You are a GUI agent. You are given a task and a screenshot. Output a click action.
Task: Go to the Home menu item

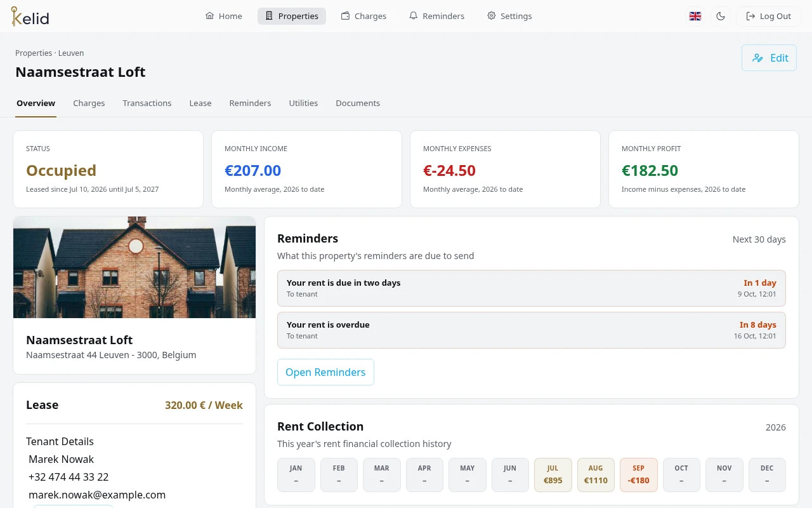pyautogui.click(x=224, y=16)
